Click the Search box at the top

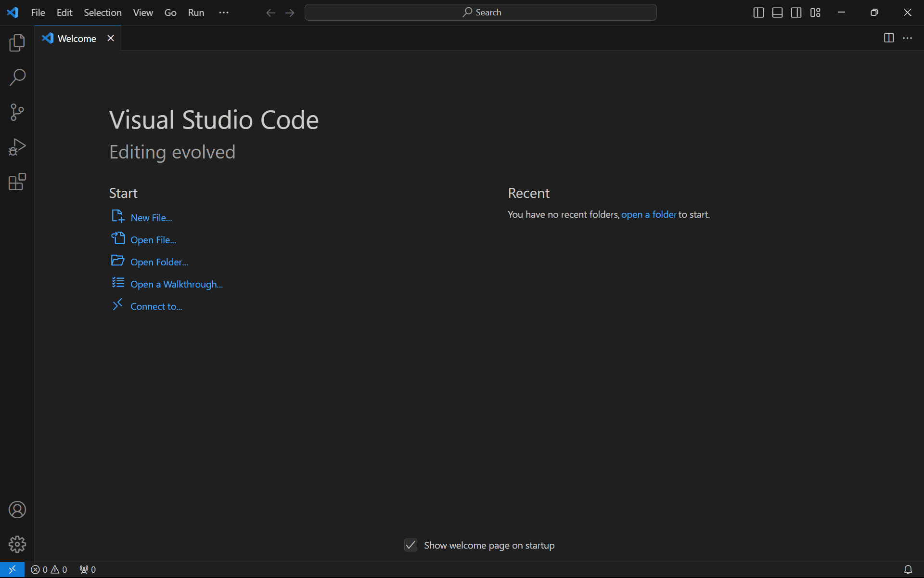point(480,12)
